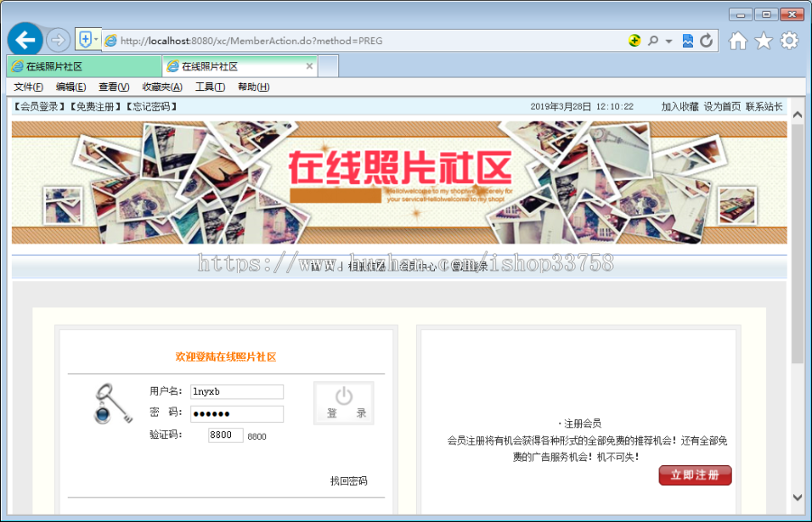Click the home icon in the toolbar
This screenshot has height=522, width=812.
click(x=736, y=41)
